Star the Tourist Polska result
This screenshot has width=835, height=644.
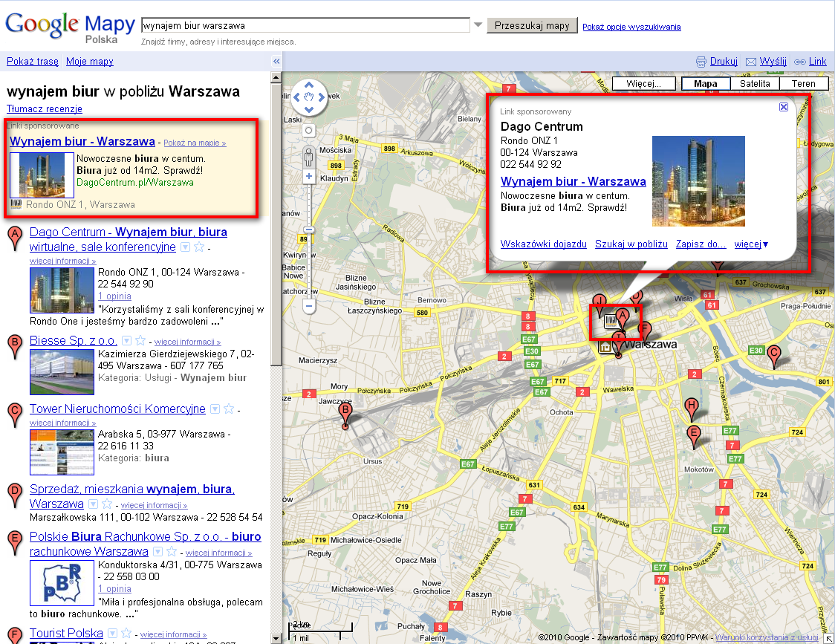126,634
